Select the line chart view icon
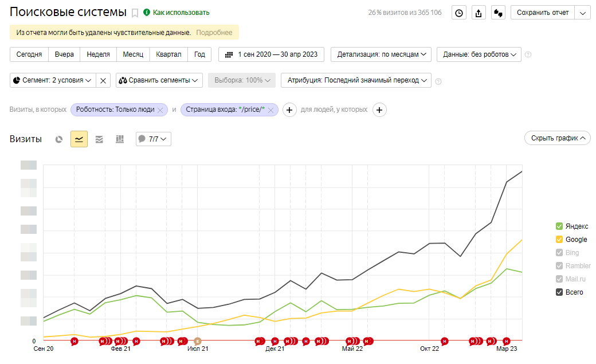 [x=79, y=139]
